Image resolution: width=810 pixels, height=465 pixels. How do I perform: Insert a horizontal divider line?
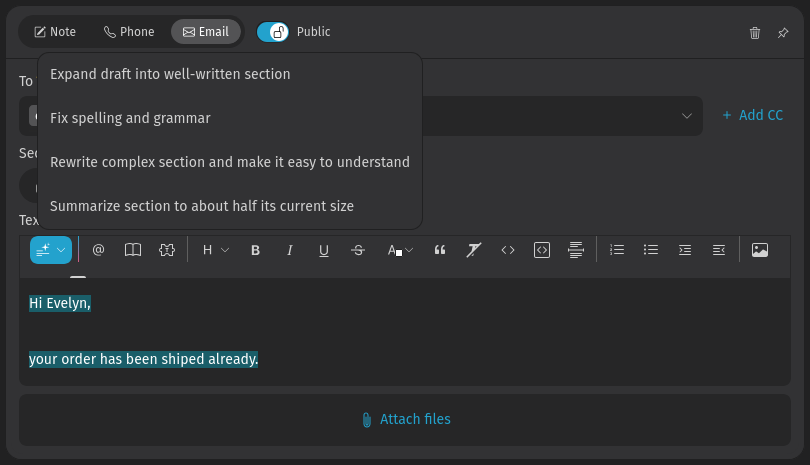(x=575, y=250)
